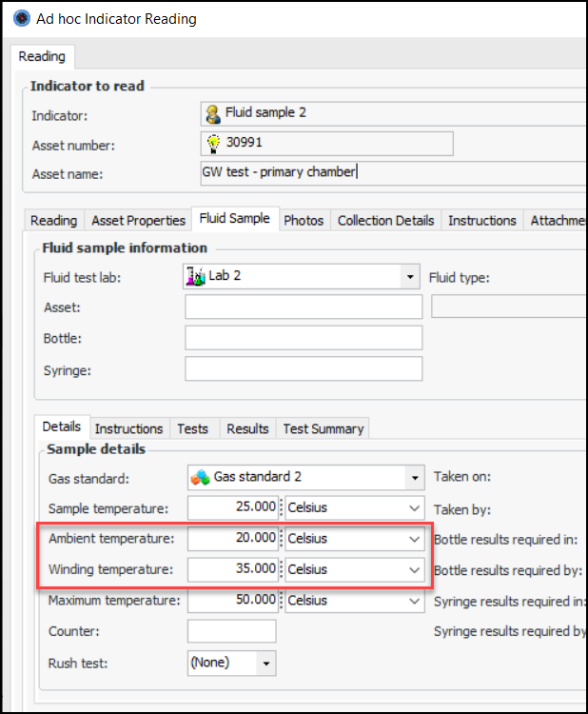Switch to the Asset Properties tab
This screenshot has width=588, height=714.
138,220
